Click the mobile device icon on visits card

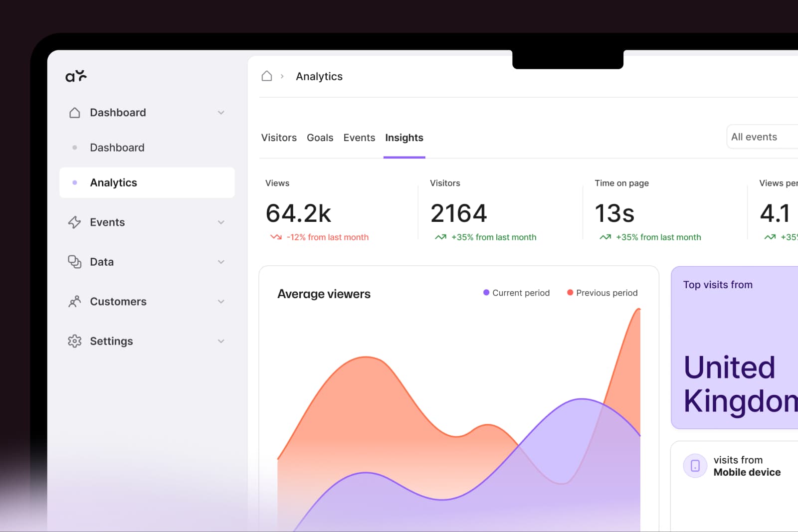695,465
